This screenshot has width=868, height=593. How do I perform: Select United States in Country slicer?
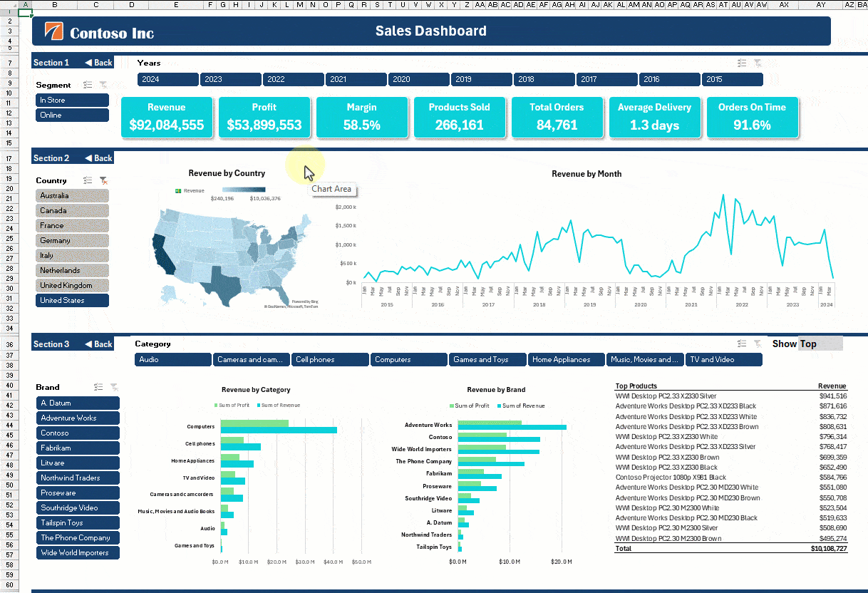tap(73, 301)
